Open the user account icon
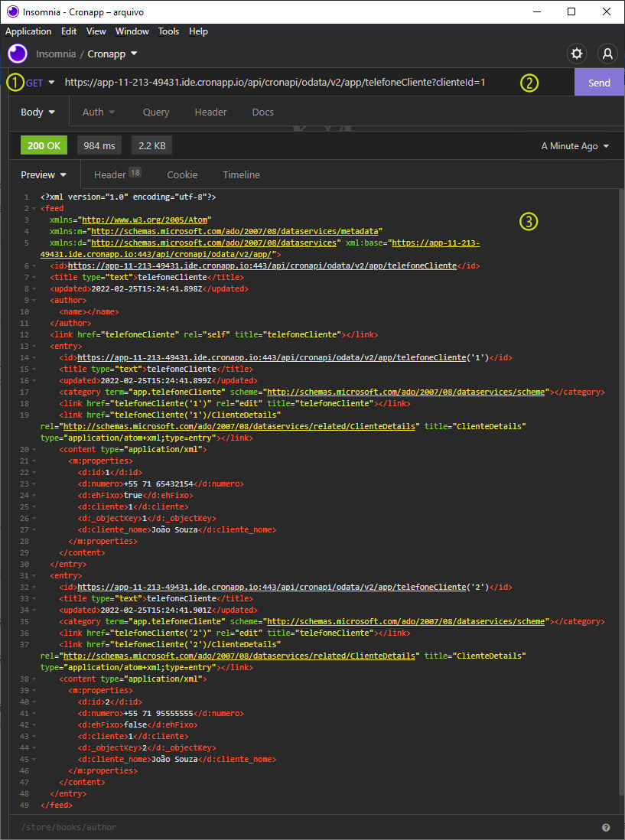The height and width of the screenshot is (840, 625). coord(607,54)
